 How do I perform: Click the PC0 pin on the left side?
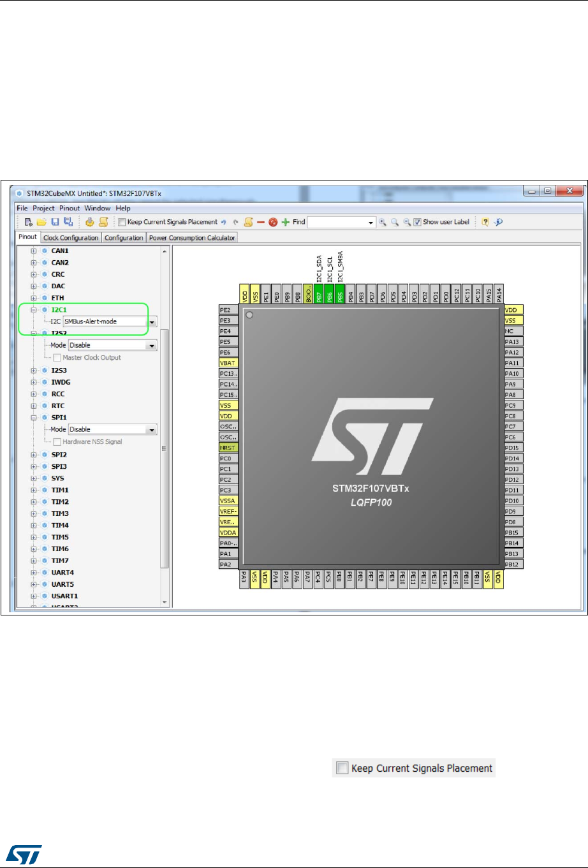pos(228,459)
